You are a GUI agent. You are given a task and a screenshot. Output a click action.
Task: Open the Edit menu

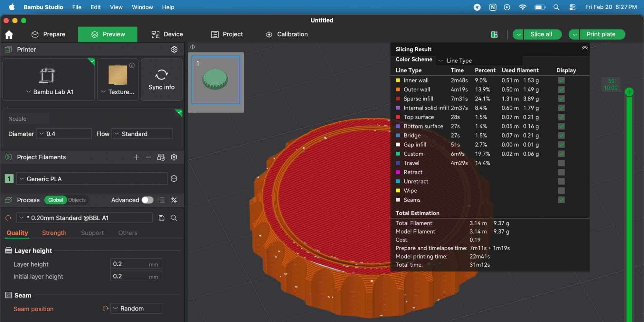tap(96, 7)
